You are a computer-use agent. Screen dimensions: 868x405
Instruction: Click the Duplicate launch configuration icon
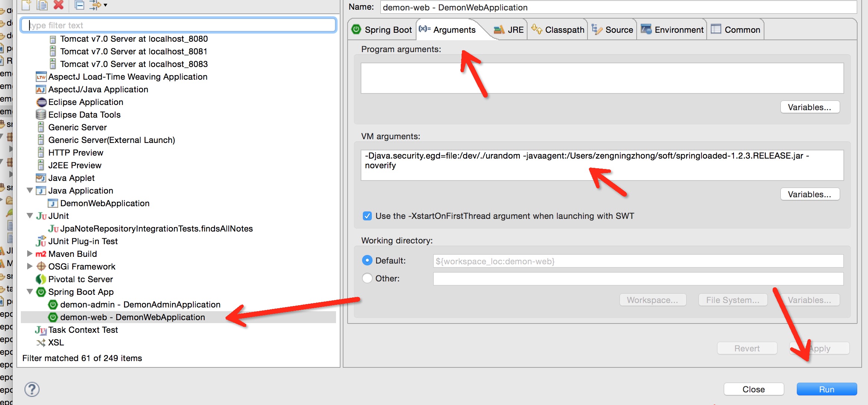coord(42,4)
